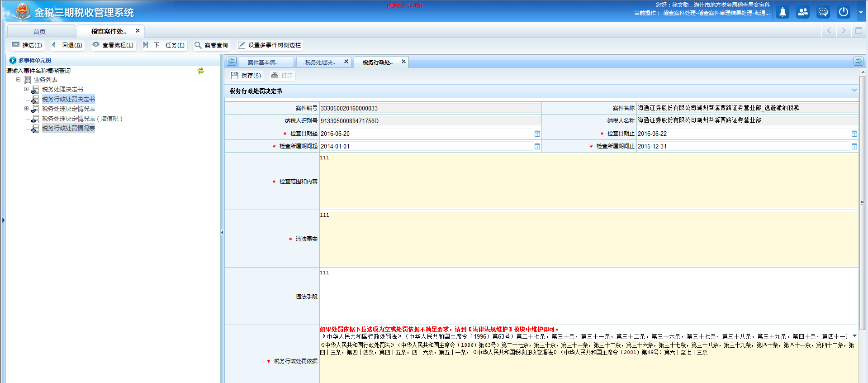Select 税务行政处罚决定书 in the tree
The image size is (868, 383).
click(68, 99)
